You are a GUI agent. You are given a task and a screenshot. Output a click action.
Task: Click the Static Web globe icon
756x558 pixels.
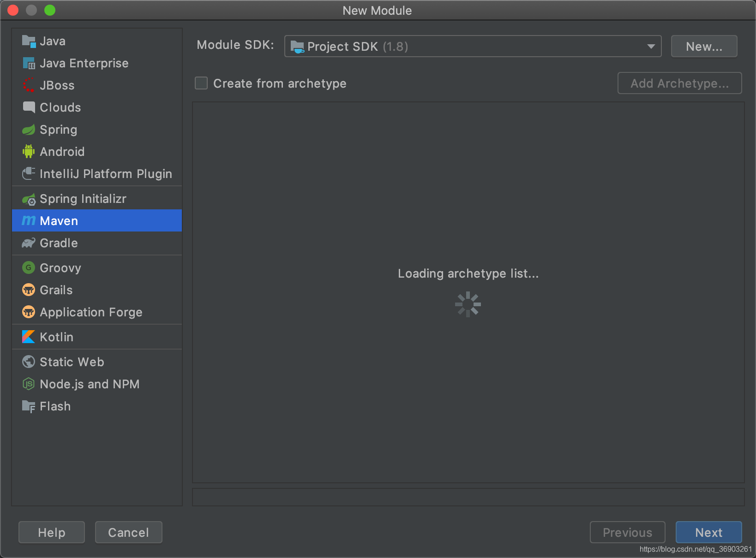pos(29,362)
